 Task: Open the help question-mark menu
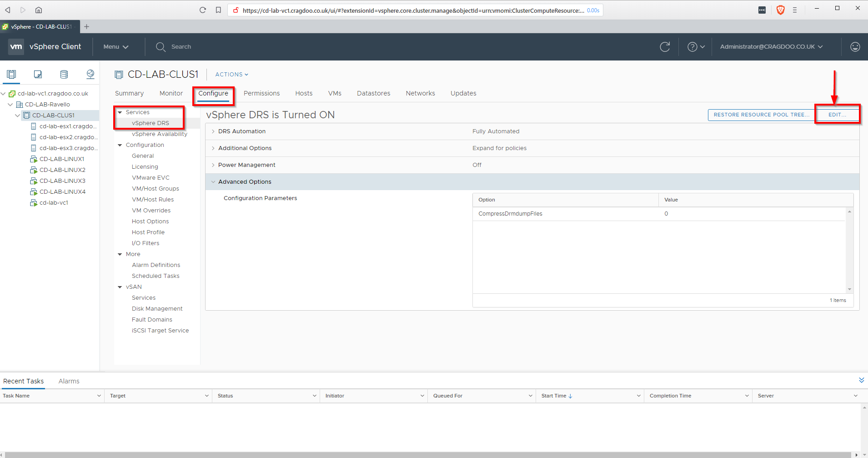pyautogui.click(x=696, y=46)
